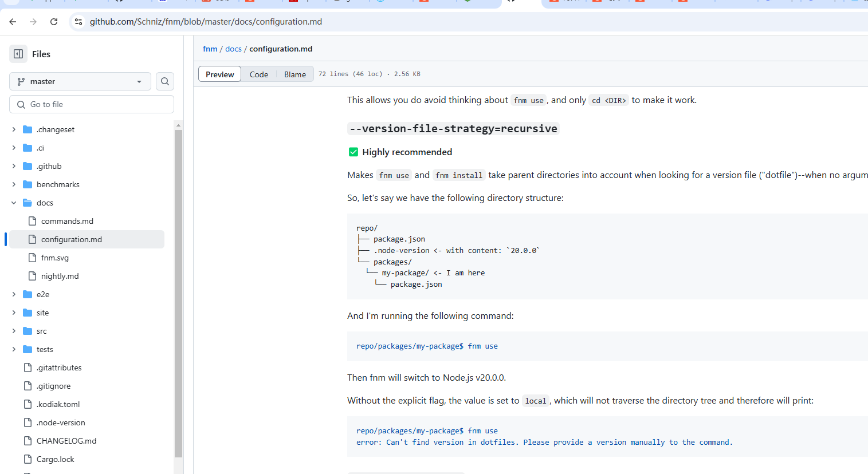868x474 pixels.
Task: Click the src folder icon
Action: (28, 331)
